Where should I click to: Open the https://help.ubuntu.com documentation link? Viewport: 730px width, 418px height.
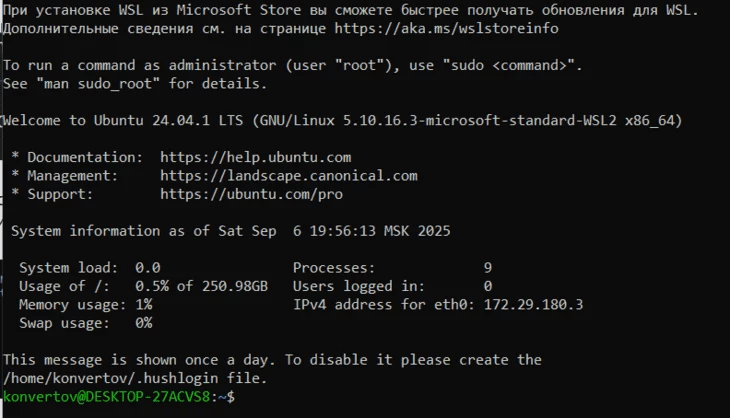pyautogui.click(x=255, y=158)
